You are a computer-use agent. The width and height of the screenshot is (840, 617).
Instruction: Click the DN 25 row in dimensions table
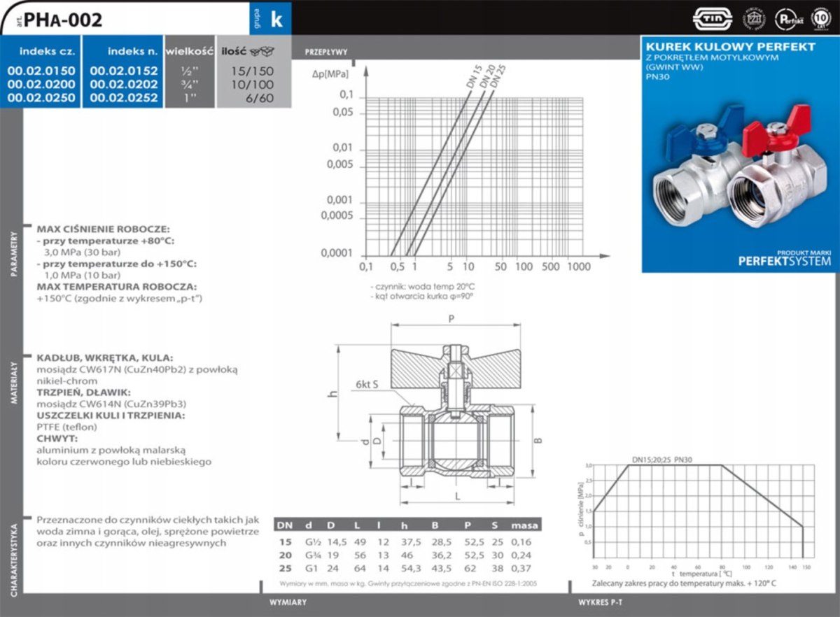point(407,567)
